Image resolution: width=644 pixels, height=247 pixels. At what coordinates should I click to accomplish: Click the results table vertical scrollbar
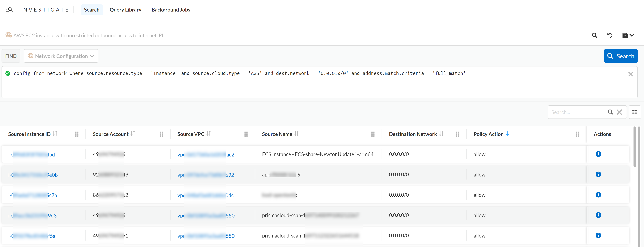635,147
